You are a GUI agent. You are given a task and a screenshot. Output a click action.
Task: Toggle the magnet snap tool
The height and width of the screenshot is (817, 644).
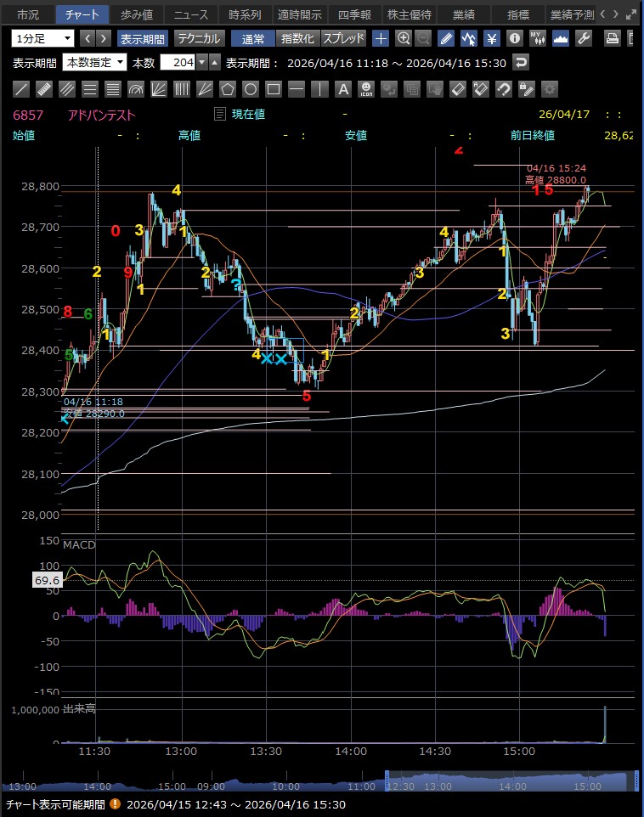pyautogui.click(x=503, y=89)
